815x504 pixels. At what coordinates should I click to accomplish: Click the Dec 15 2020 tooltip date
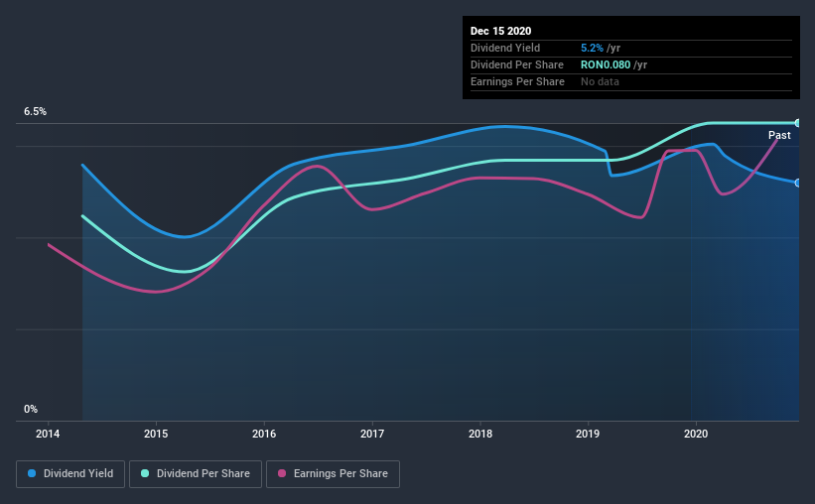500,31
